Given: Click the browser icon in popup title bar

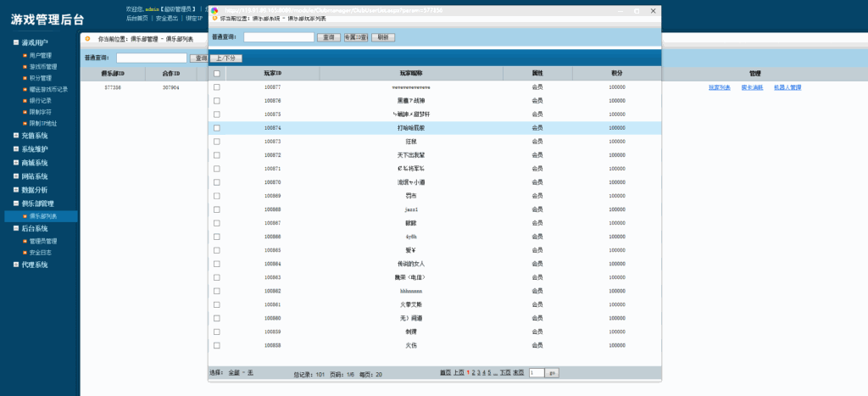Looking at the screenshot, I should click(x=214, y=11).
